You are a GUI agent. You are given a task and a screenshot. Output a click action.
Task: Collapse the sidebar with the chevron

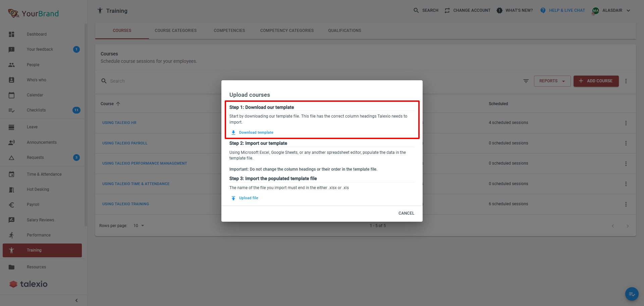click(x=76, y=300)
